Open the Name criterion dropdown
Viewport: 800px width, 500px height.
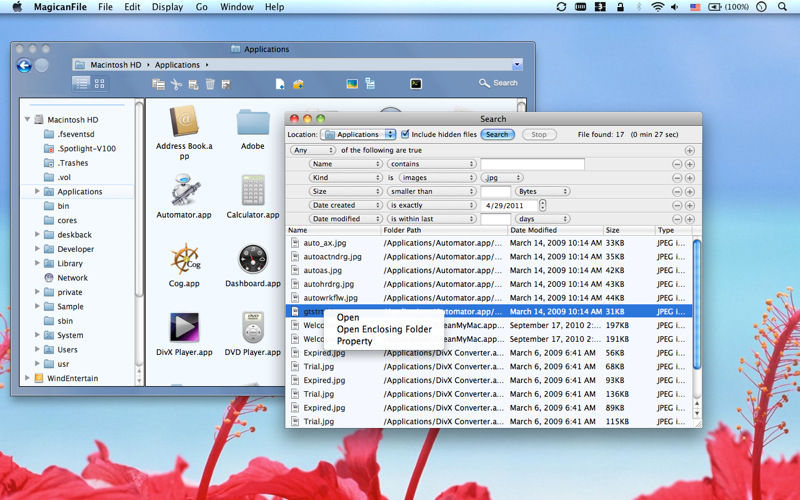point(345,164)
